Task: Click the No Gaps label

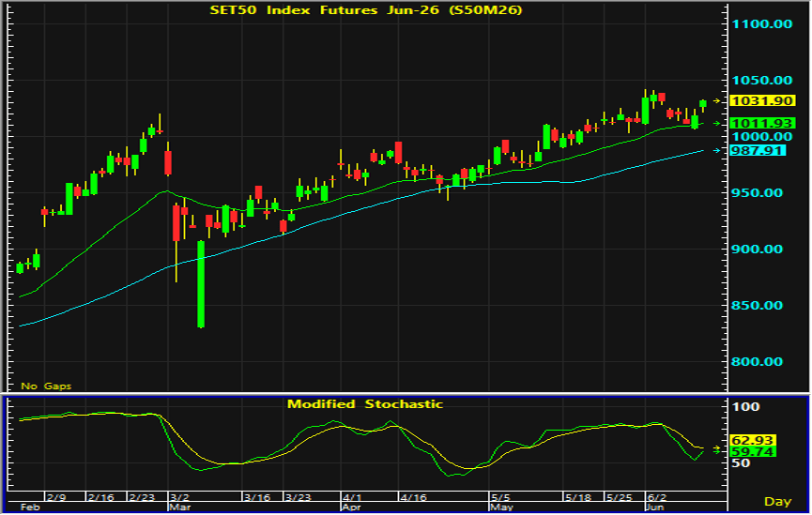Action: [46, 386]
